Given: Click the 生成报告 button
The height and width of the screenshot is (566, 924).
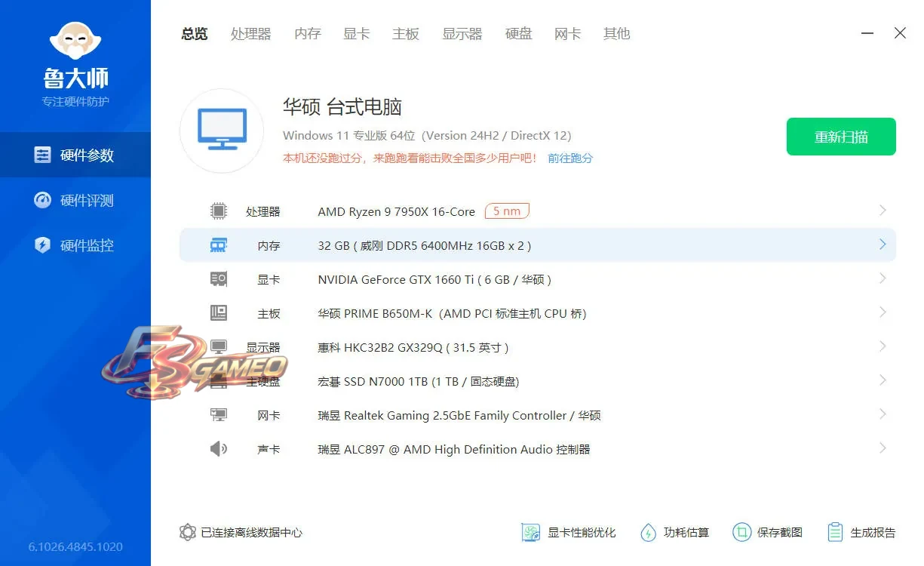Looking at the screenshot, I should click(x=861, y=533).
